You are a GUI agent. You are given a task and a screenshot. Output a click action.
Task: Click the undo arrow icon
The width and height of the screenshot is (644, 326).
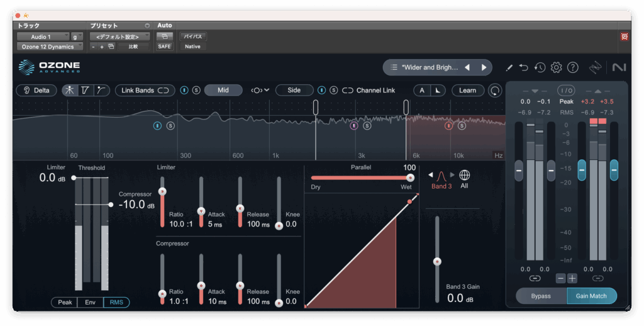[x=524, y=67]
